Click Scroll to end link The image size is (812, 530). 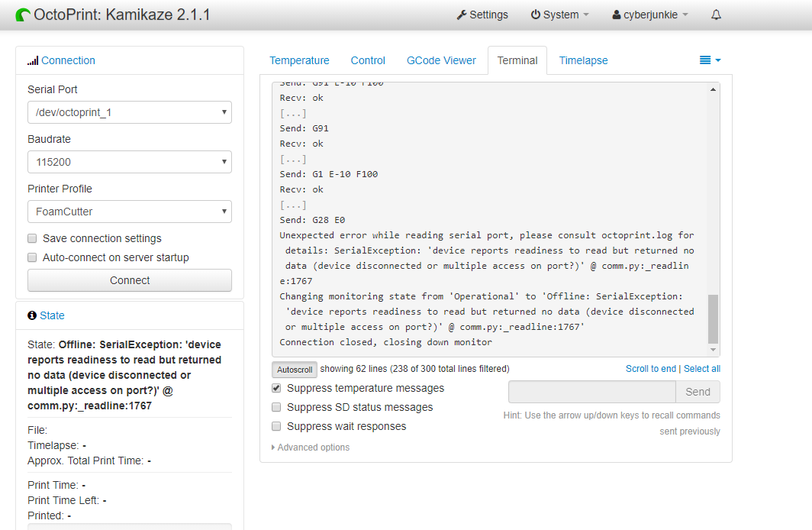click(x=651, y=369)
